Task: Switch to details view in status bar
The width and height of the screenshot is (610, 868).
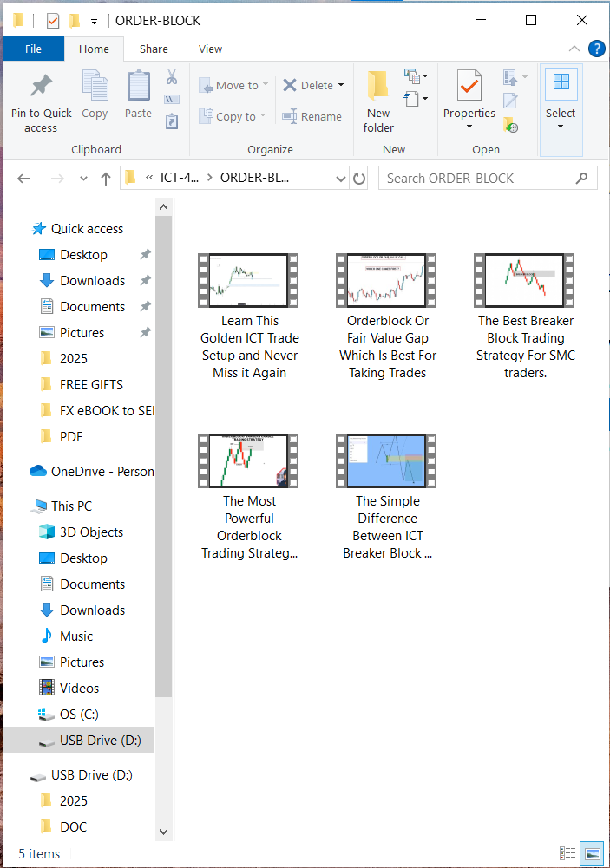Action: click(567, 853)
